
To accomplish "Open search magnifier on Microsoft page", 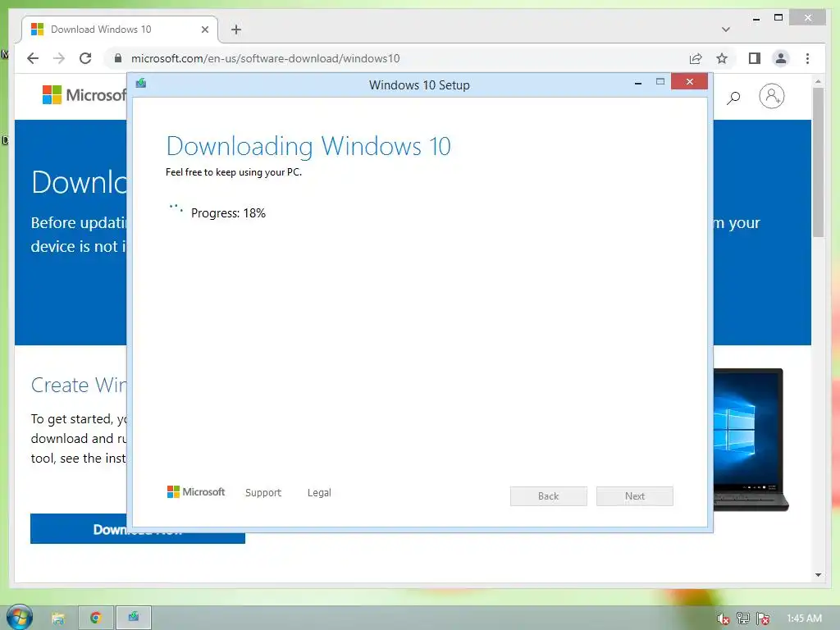I will click(733, 98).
